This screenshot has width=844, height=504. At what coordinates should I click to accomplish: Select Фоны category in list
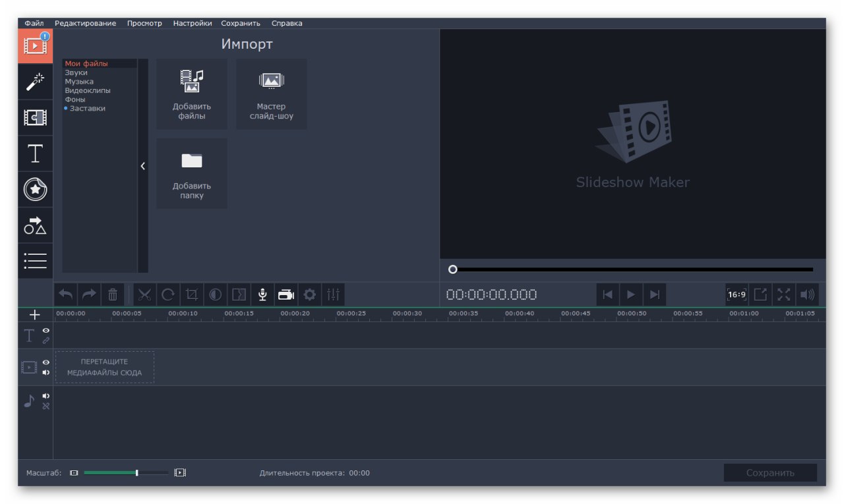(x=75, y=99)
